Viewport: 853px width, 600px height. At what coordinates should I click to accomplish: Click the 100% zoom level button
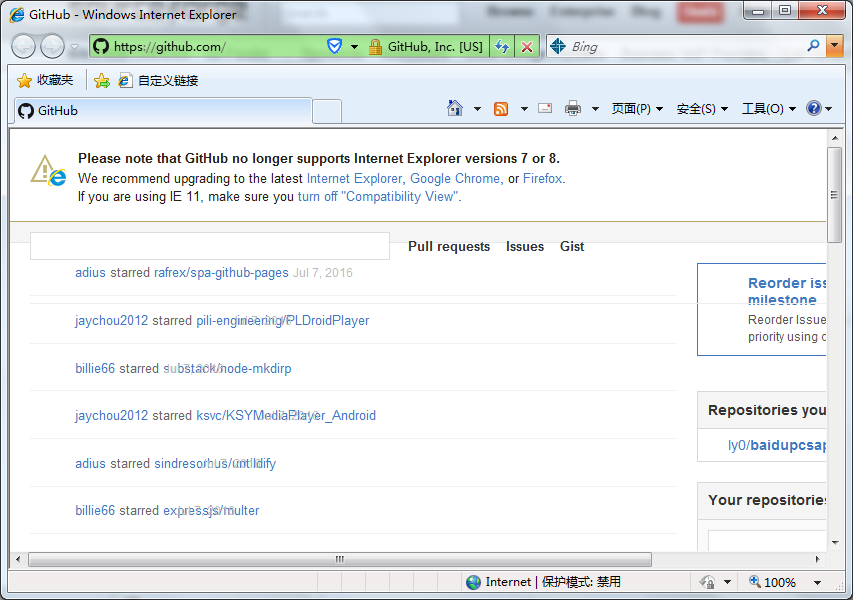coord(772,582)
